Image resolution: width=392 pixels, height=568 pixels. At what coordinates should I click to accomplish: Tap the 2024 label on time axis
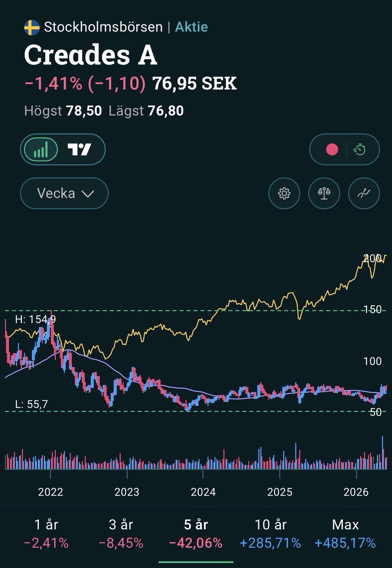pyautogui.click(x=203, y=492)
